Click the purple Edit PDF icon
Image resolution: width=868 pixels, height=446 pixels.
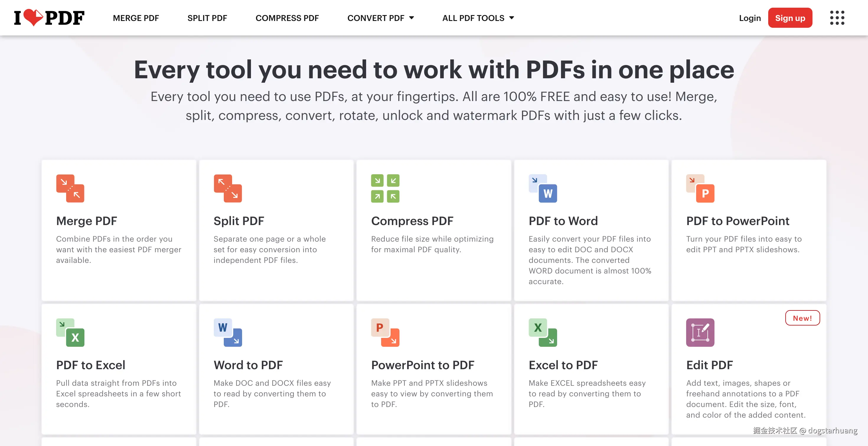(x=700, y=332)
